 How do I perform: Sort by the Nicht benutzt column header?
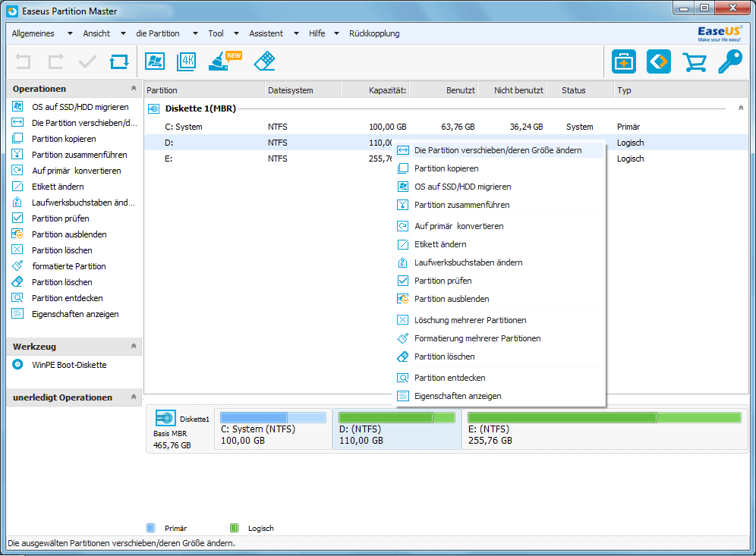click(x=512, y=90)
